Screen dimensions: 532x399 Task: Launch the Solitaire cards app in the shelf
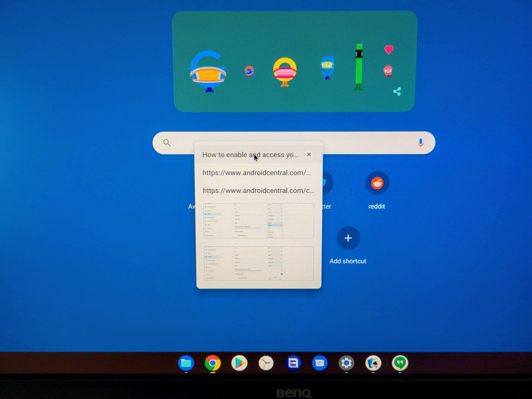coord(373,363)
